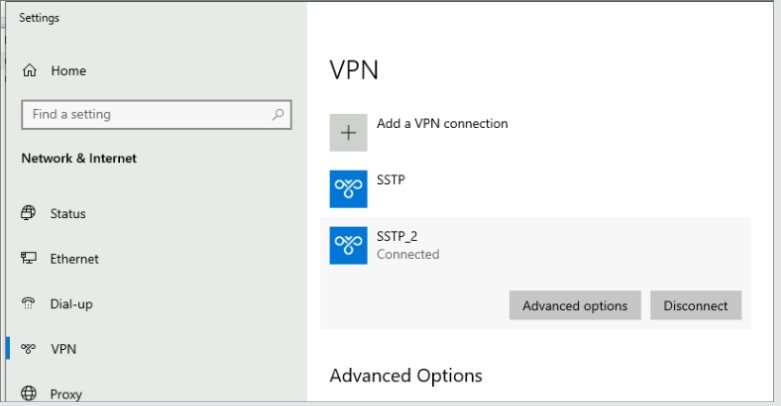Select Ethernet label in sidebar

pyautogui.click(x=74, y=259)
